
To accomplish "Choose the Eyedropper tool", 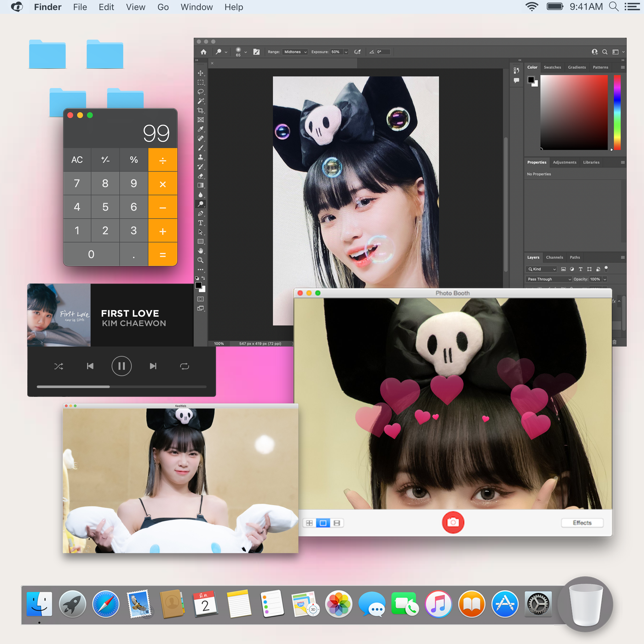I will click(200, 129).
